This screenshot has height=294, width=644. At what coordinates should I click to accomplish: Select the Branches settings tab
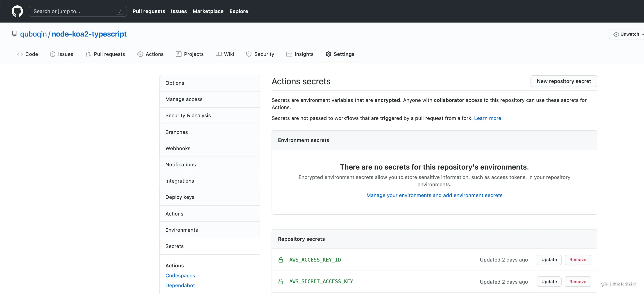tap(177, 132)
